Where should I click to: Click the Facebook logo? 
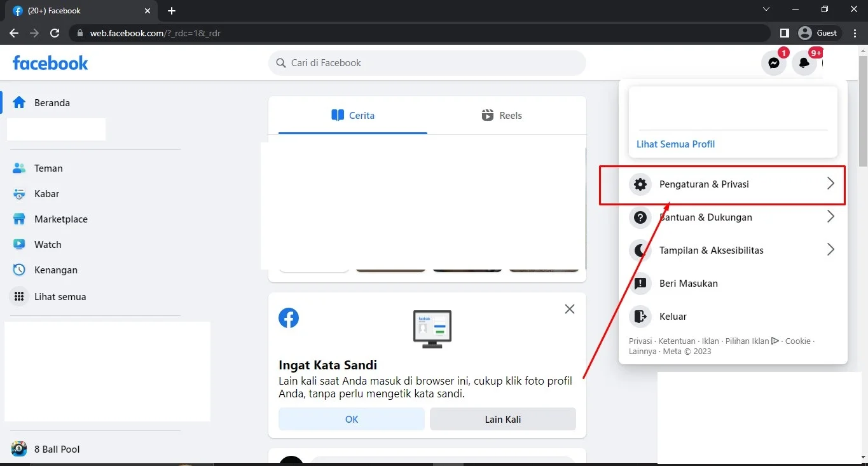point(50,63)
